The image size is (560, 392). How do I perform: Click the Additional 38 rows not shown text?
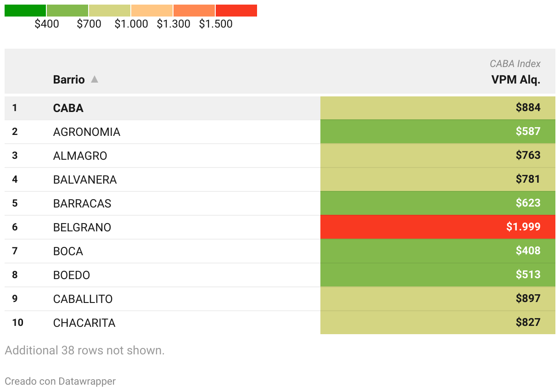tap(84, 350)
